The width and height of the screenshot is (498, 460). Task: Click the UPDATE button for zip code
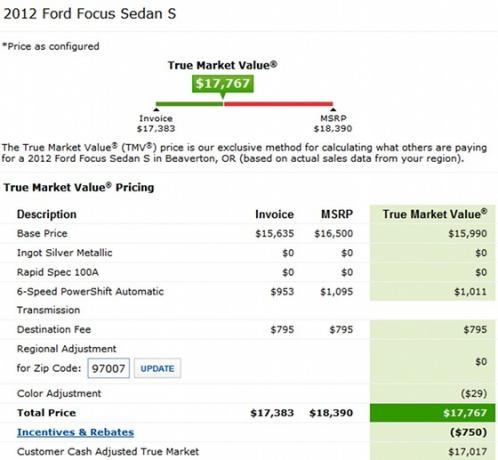[x=157, y=368]
